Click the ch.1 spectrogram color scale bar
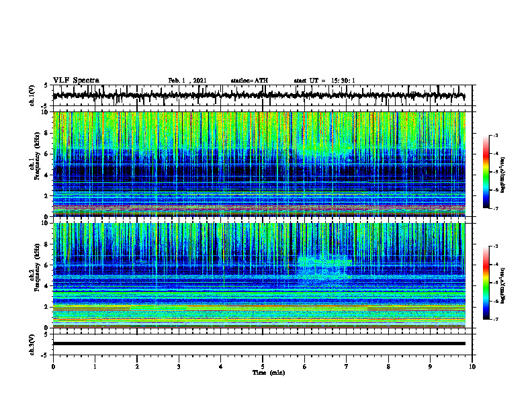Screen dimensions: 532x411 (486, 172)
